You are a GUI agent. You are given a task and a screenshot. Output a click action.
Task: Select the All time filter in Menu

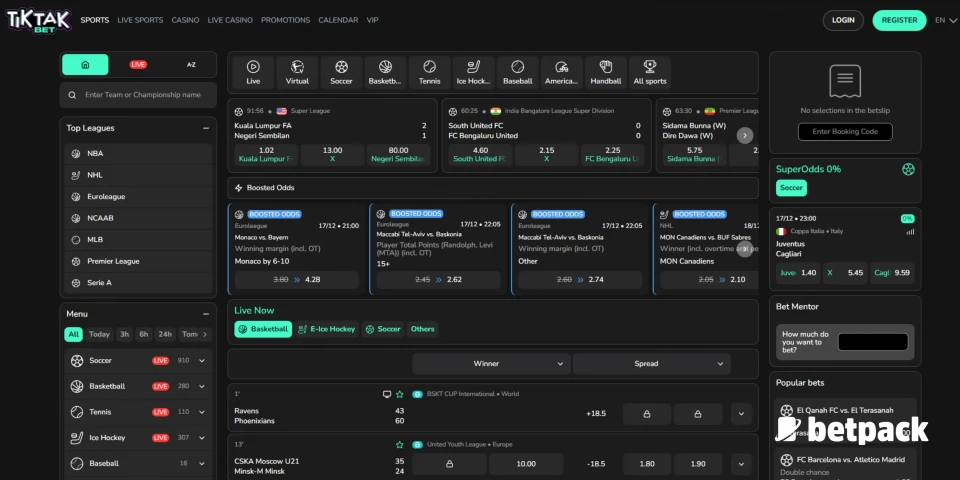click(73, 334)
